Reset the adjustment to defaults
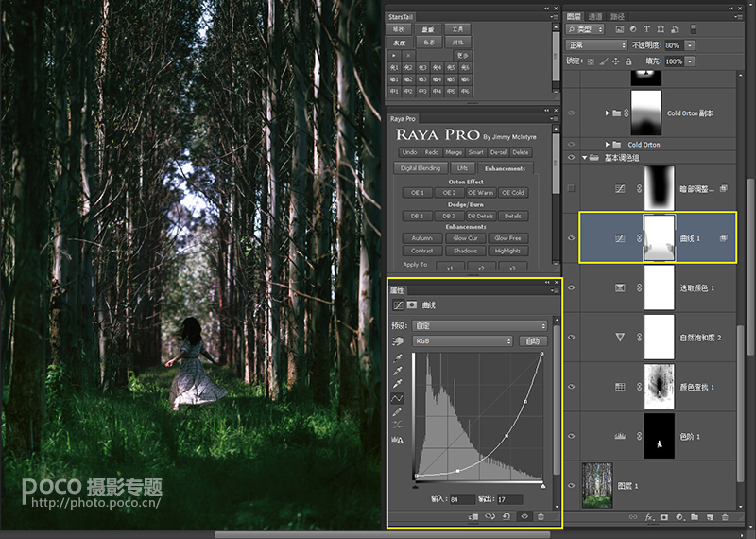The image size is (756, 539). point(507,517)
